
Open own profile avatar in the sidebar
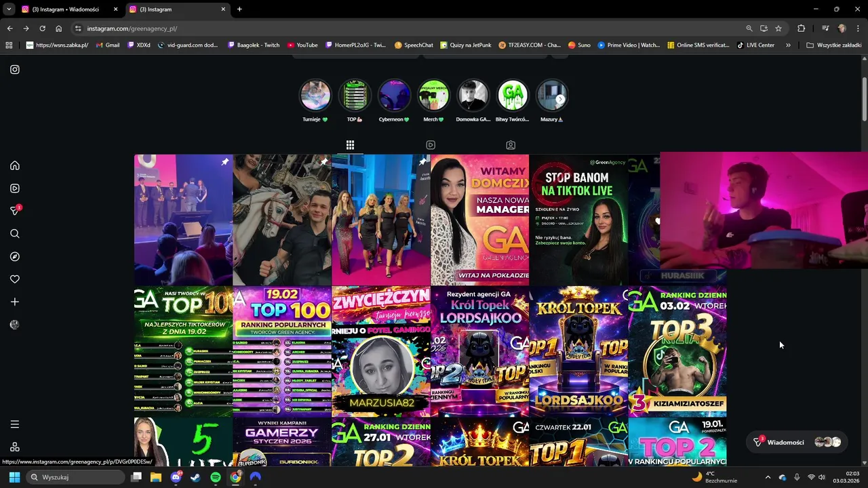click(15, 325)
